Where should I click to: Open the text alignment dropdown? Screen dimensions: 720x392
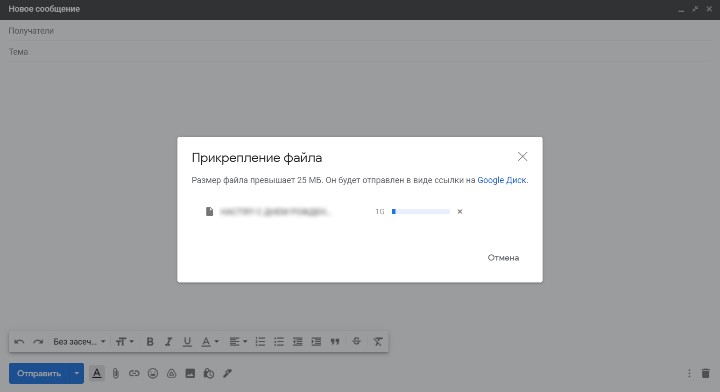pos(238,342)
